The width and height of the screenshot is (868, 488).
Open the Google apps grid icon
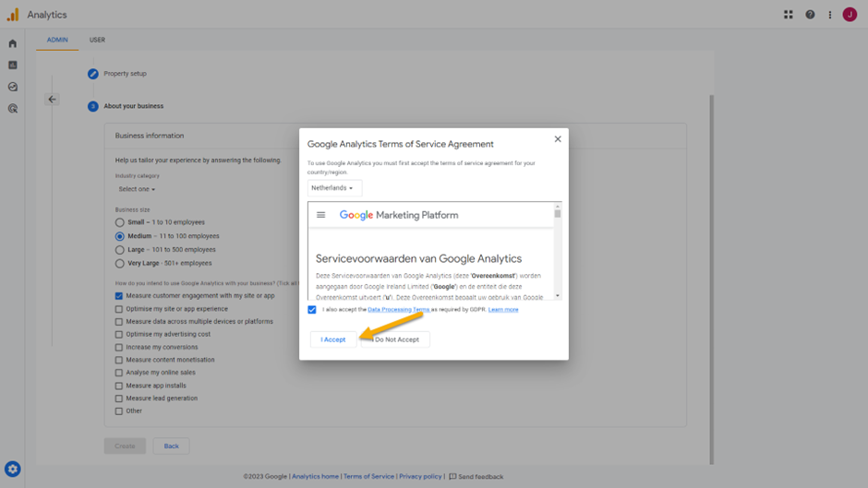click(x=789, y=15)
